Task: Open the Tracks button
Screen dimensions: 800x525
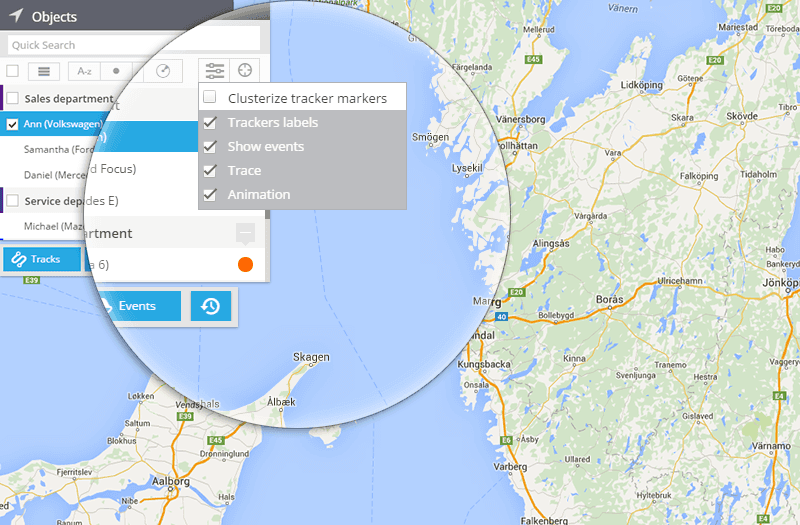Action: [42, 259]
